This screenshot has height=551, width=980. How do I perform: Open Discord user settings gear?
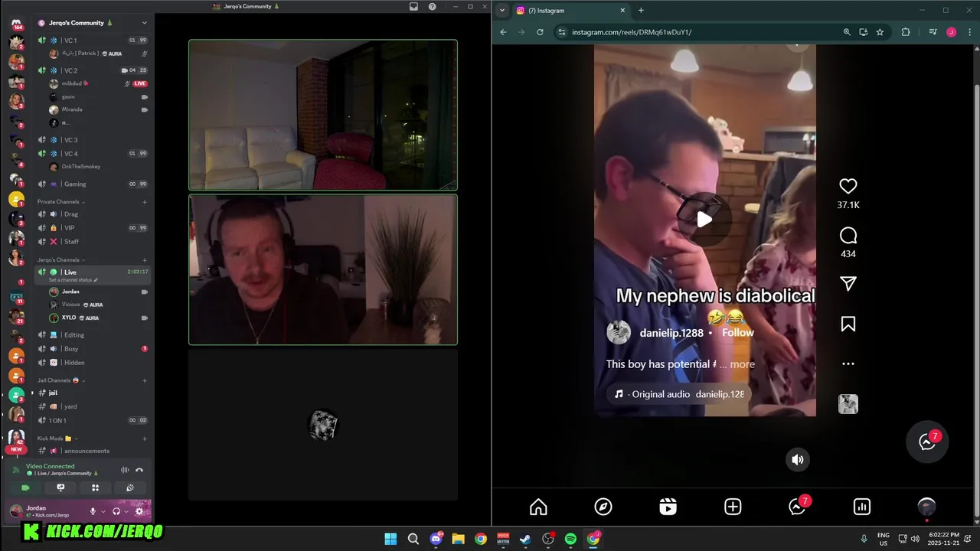[x=139, y=511]
